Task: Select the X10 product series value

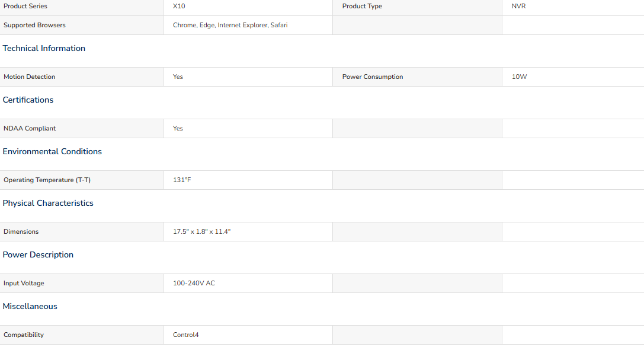Action: point(179,6)
